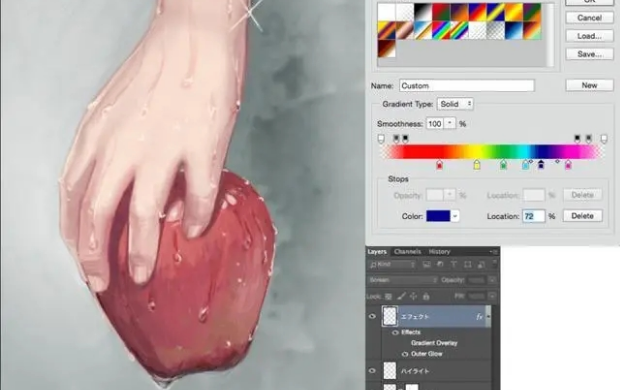Pick the blue-yellow-blue gradient preset
This screenshot has height=390, width=620.
click(x=495, y=12)
